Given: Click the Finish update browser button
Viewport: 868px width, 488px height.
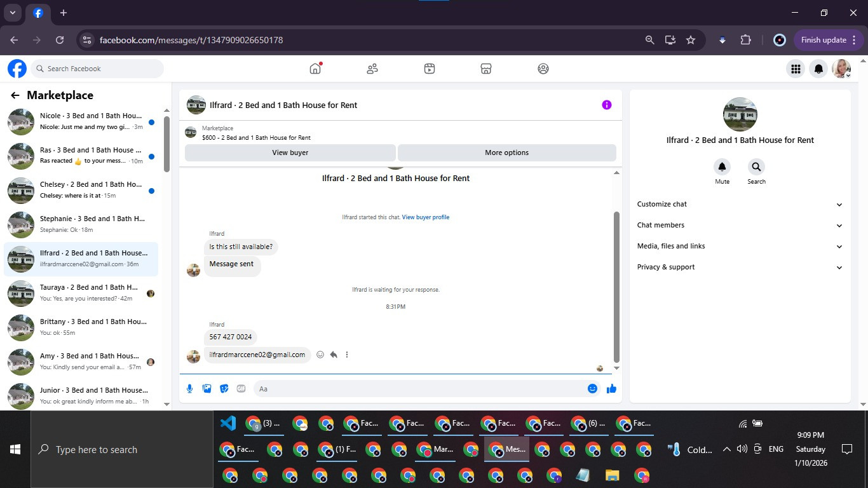Looking at the screenshot, I should pyautogui.click(x=829, y=39).
